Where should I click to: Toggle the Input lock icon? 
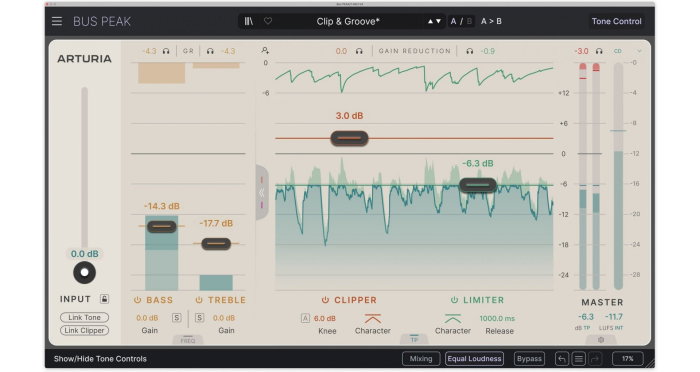(x=104, y=299)
